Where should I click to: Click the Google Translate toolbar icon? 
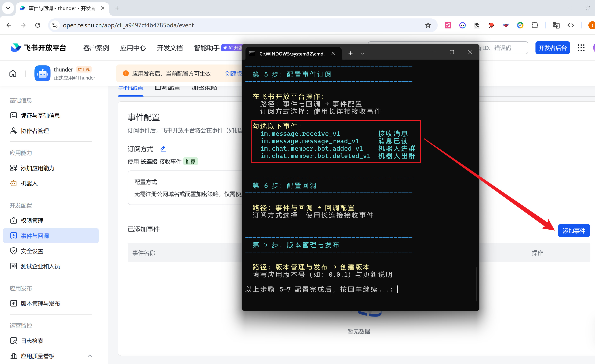556,25
